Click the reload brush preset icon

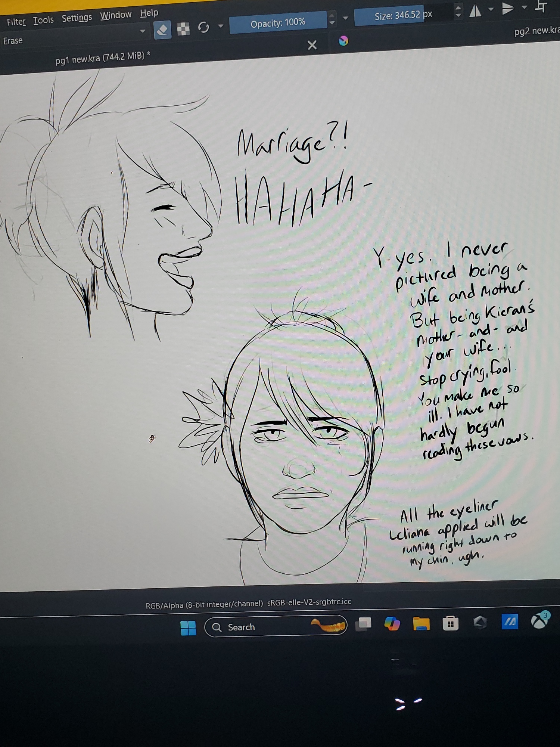[x=203, y=27]
